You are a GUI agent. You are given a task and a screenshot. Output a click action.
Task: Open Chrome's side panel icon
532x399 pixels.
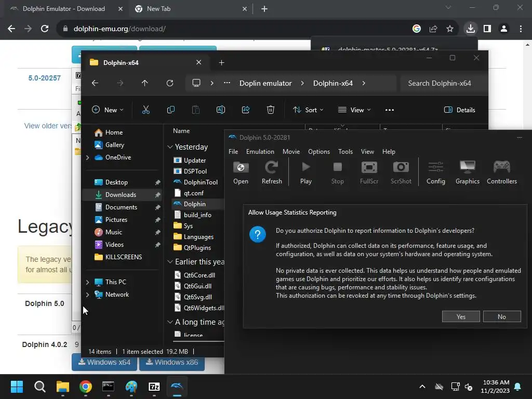click(487, 29)
